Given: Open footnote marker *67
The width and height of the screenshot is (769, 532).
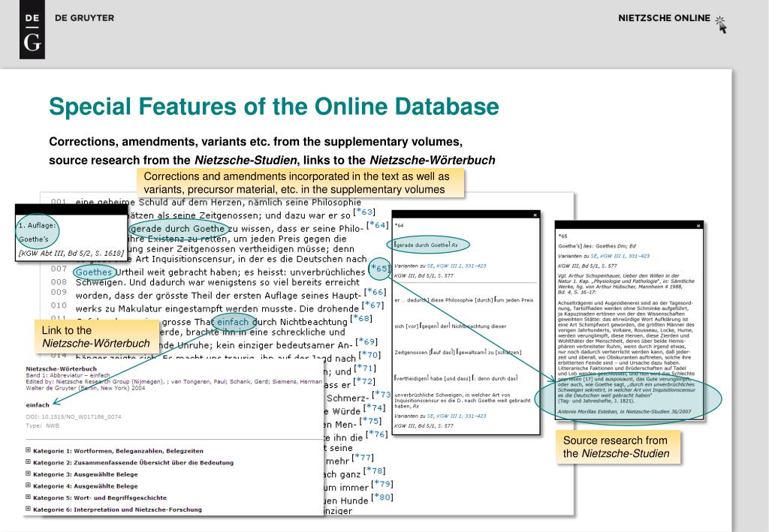Looking at the screenshot, I should tap(372, 305).
